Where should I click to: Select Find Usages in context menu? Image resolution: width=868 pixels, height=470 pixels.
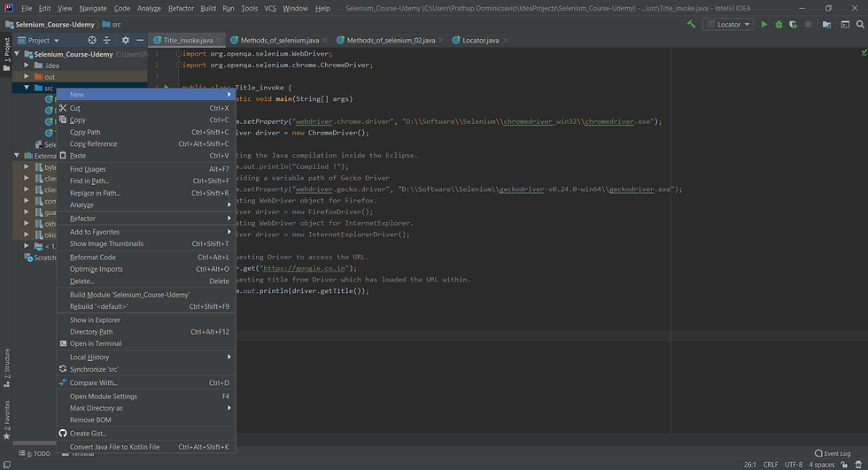click(146, 169)
